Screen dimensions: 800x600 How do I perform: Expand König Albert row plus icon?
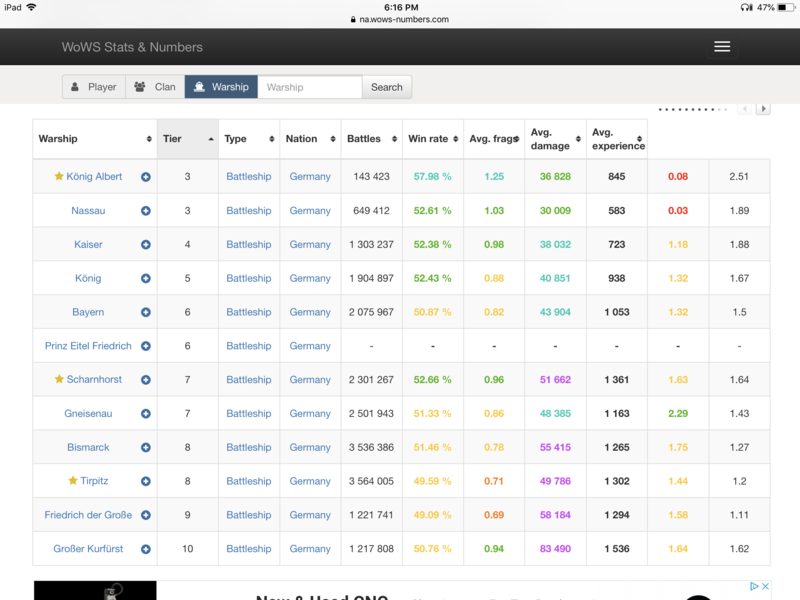(x=146, y=177)
